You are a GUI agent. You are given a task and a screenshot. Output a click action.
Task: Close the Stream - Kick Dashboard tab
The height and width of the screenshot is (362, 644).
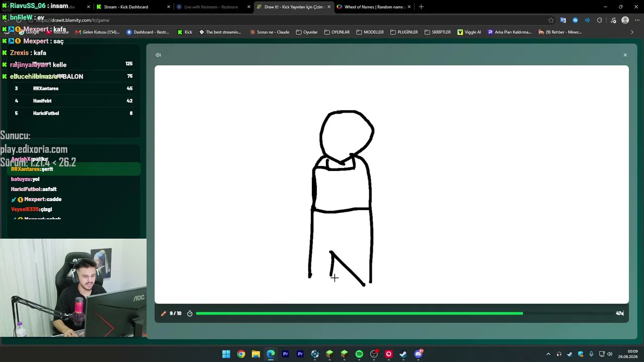[x=169, y=7]
